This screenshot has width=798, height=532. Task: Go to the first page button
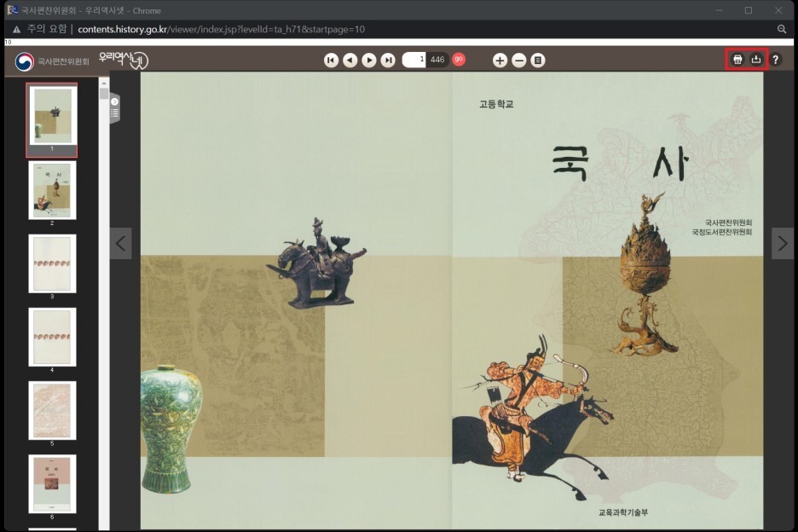point(331,60)
